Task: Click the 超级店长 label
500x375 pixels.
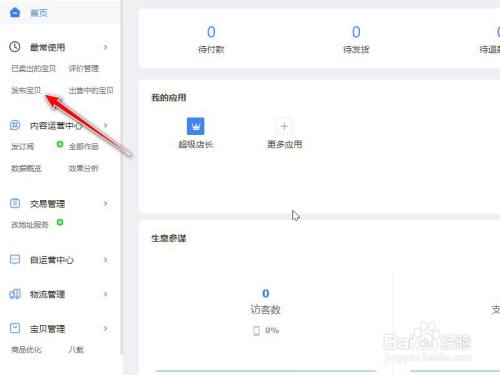Action: 196,144
